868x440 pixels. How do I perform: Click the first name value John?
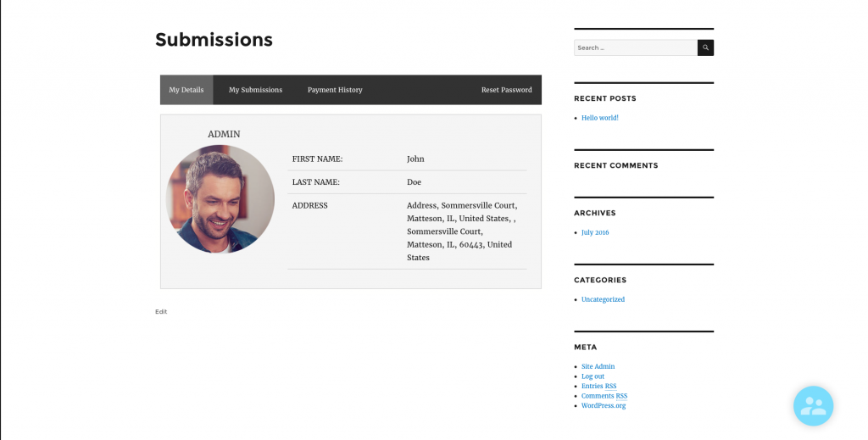click(415, 159)
